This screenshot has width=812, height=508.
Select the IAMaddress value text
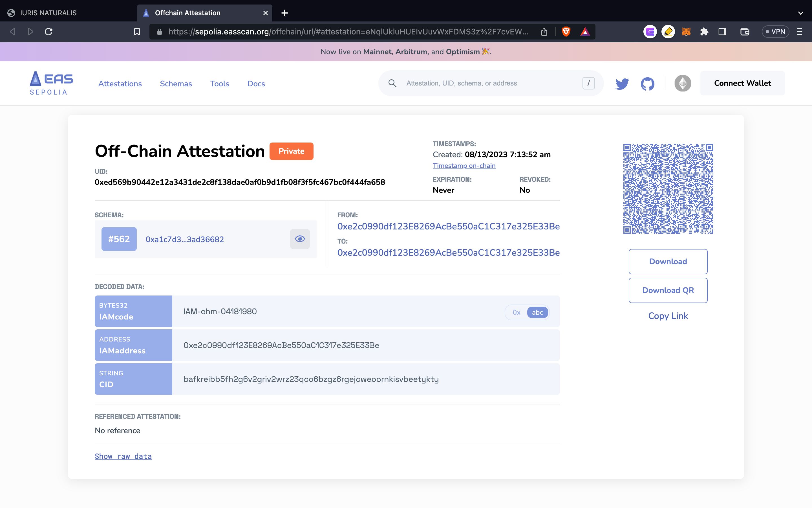click(x=281, y=345)
